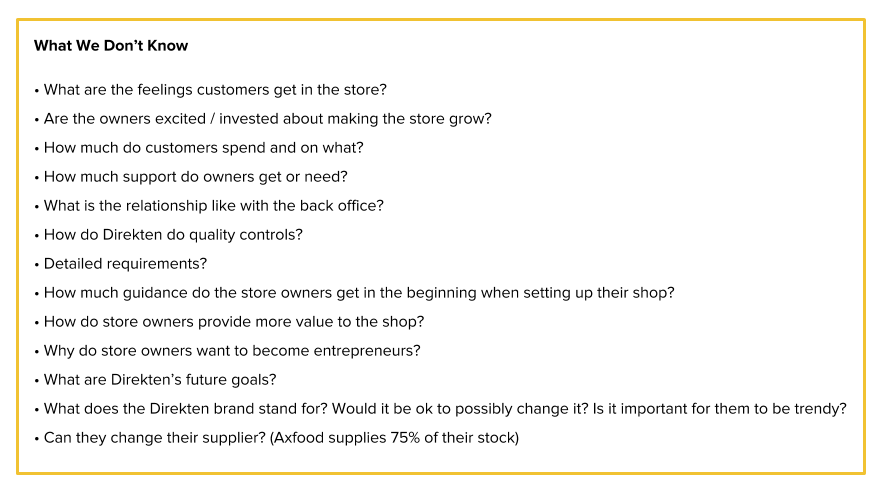Click the bullet about owners excited or invested
Image resolution: width=881 pixels, height=495 pixels.
click(x=267, y=119)
